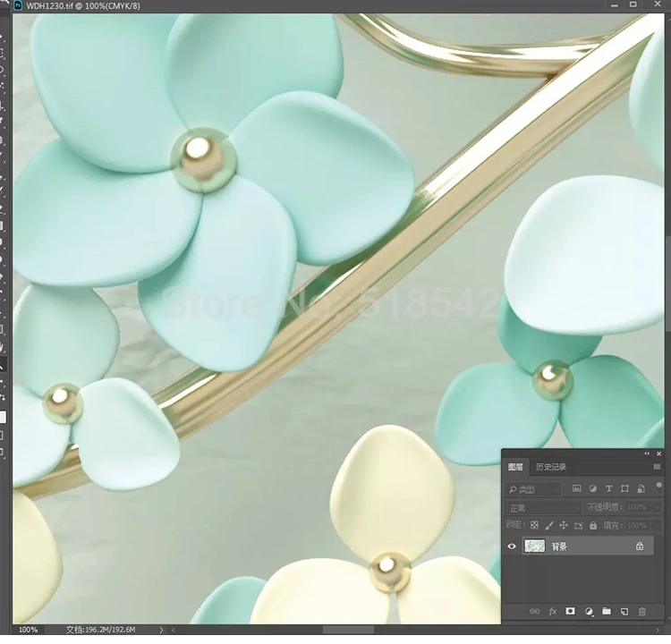This screenshot has height=644, width=671.
Task: Click the Photoshop document icon in title
Action: 18,5
